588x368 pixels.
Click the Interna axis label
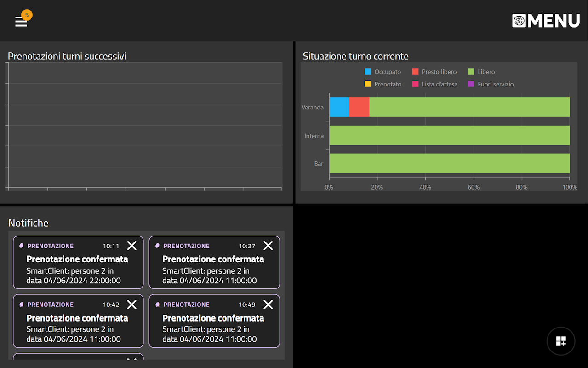click(x=314, y=136)
